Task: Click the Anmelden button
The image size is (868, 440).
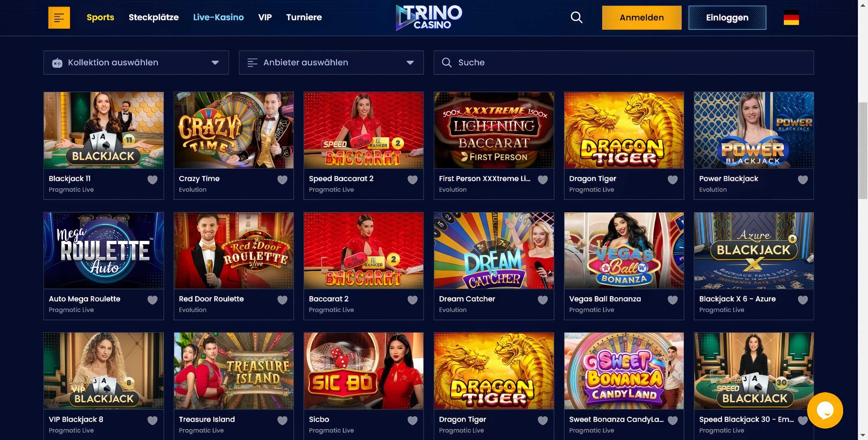Action: click(642, 17)
